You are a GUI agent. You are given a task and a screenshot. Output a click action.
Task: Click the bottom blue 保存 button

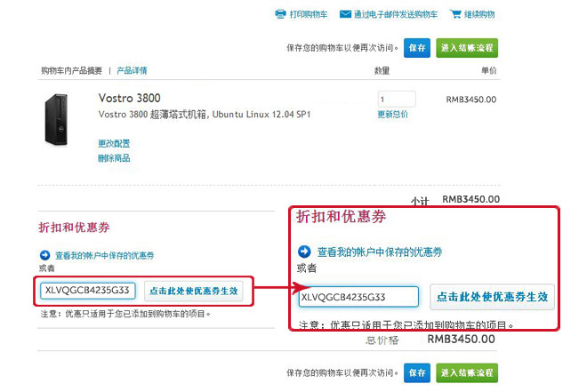[417, 373]
